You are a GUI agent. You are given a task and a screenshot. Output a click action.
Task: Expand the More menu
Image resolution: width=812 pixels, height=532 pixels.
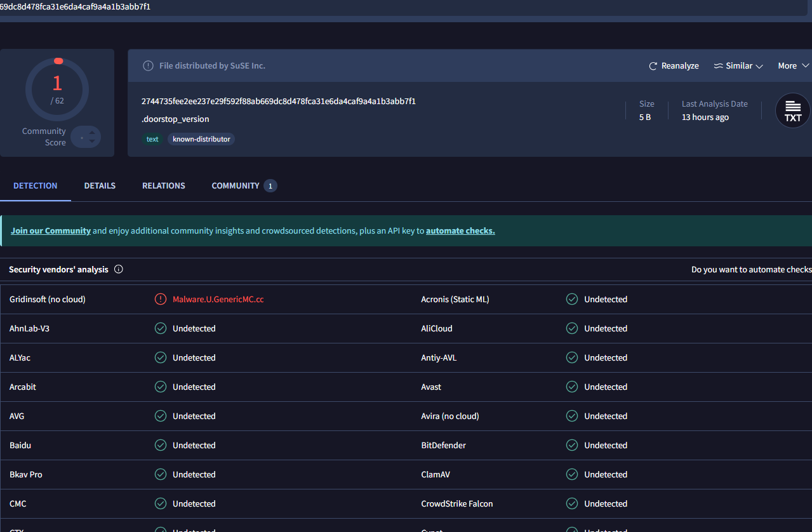(794, 66)
